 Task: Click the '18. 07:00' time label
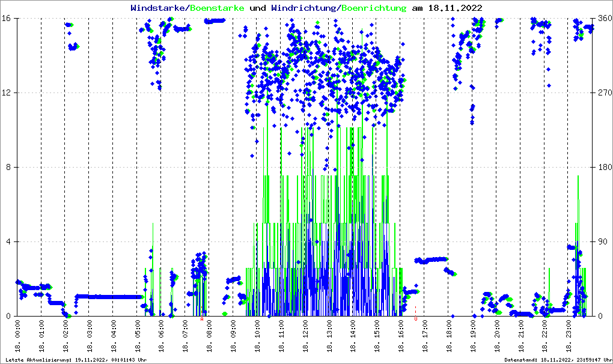click(185, 336)
